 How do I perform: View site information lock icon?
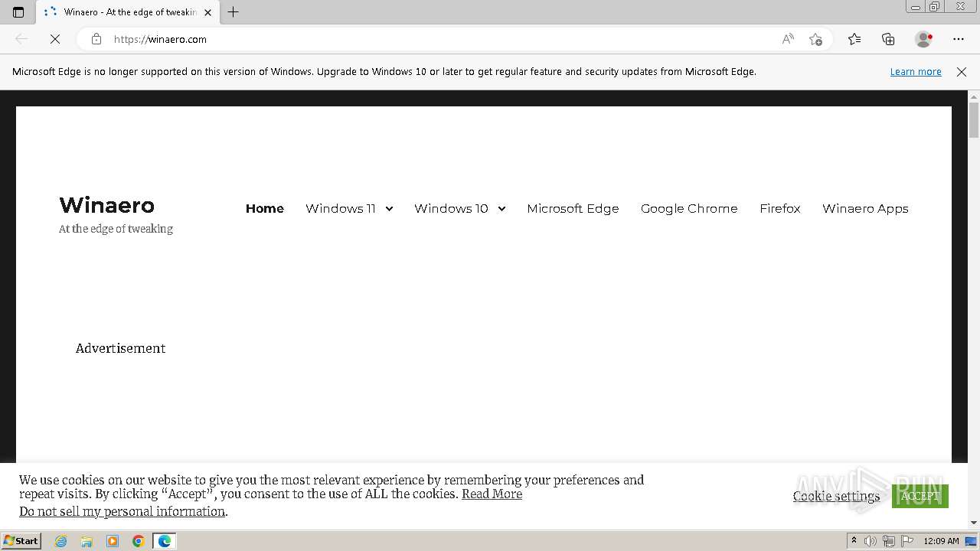(96, 39)
